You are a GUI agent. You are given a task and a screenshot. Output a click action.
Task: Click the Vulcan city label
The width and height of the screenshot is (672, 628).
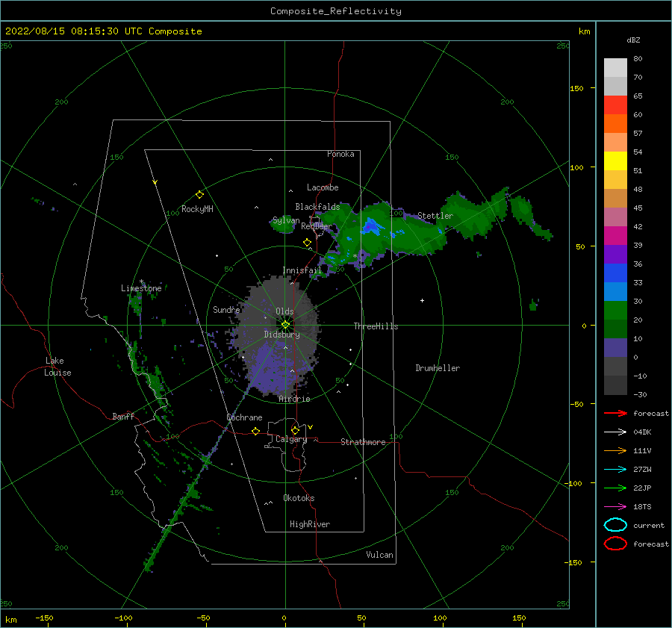click(x=379, y=555)
